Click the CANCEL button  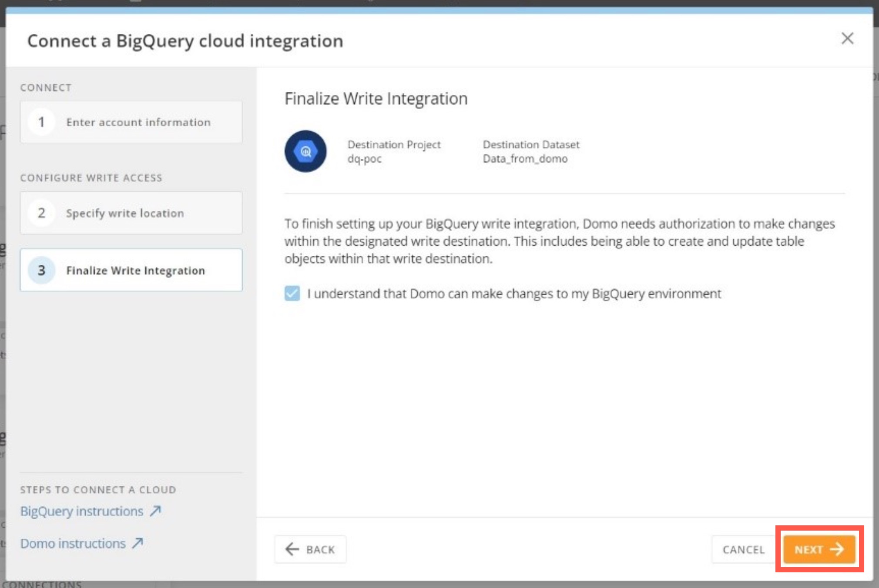pos(744,549)
